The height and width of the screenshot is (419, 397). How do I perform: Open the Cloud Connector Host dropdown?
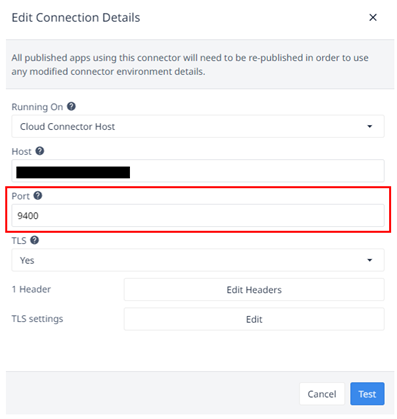coord(198,126)
